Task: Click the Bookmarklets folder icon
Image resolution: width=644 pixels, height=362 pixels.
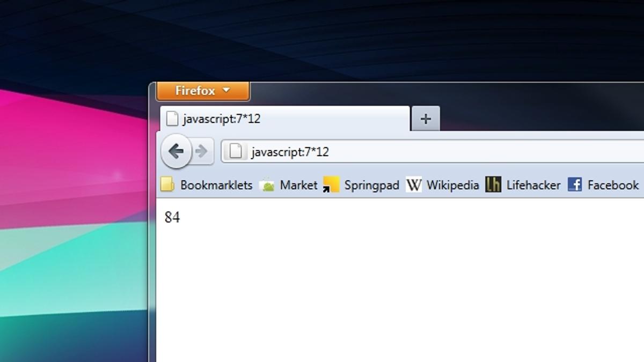Action: 167,185
